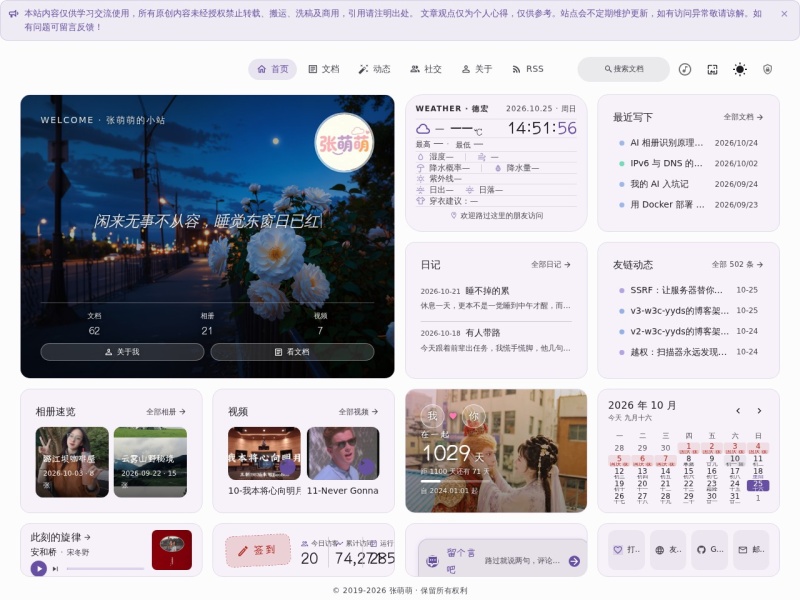Open friend post v2-w3c-yyds的博客架

(688, 331)
